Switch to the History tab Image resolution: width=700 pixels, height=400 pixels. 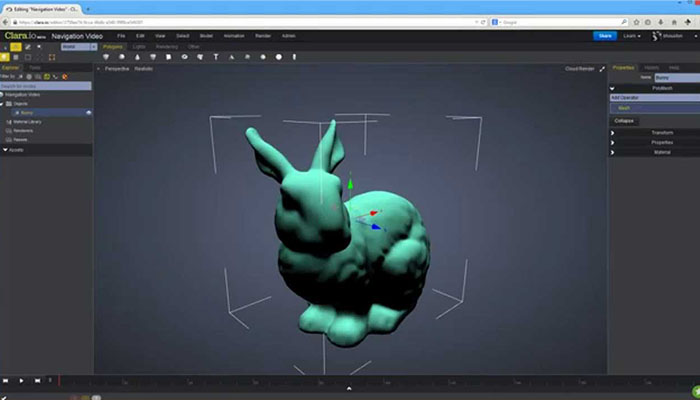(x=651, y=68)
